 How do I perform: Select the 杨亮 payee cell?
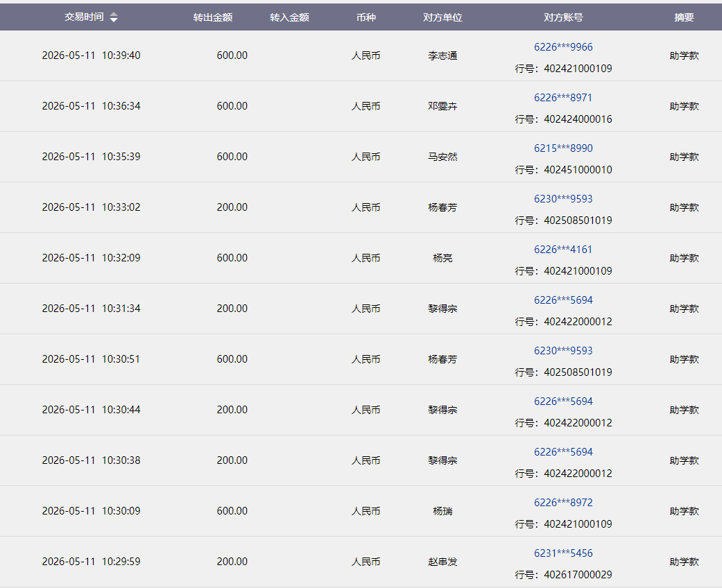442,259
